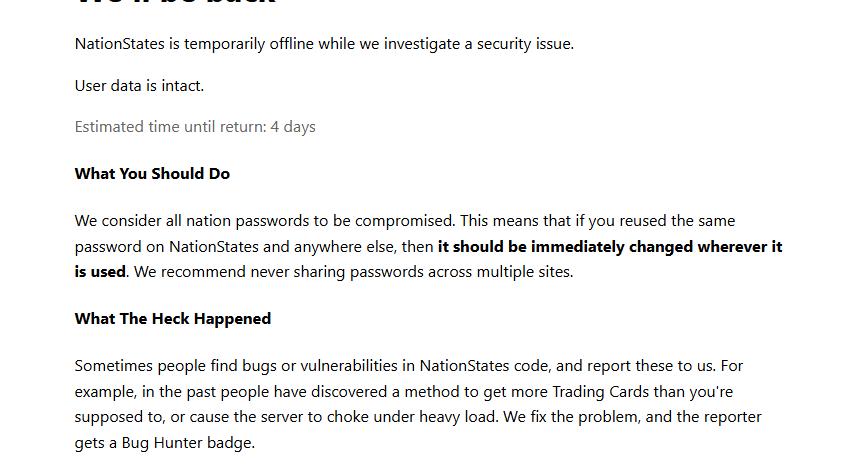Click the "What You Should Do" heading
Image resolution: width=850 pixels, height=465 pixels.
(x=152, y=174)
